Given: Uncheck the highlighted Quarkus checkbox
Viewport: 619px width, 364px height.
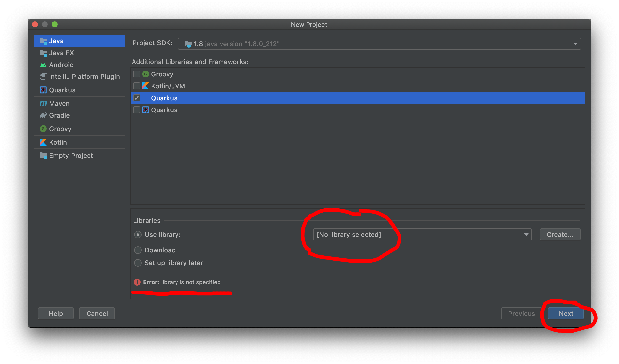Looking at the screenshot, I should (137, 98).
